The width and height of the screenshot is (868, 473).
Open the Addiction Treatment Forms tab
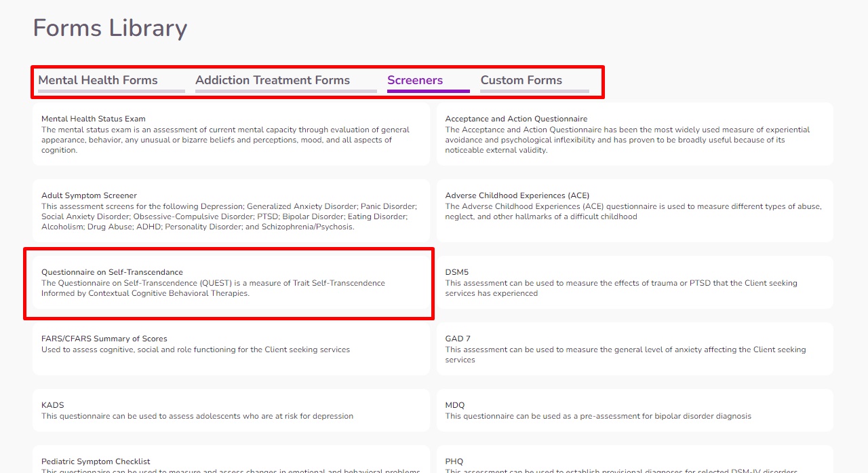[272, 79]
